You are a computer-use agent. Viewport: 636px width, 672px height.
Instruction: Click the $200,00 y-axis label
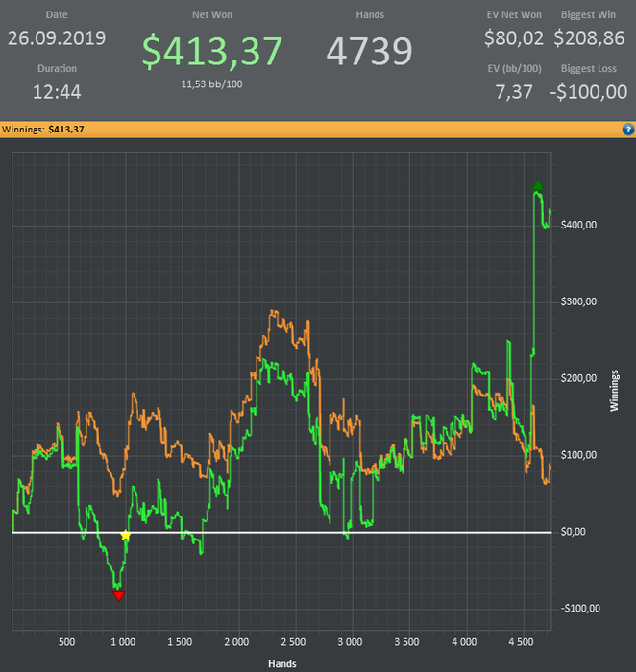[x=578, y=378]
